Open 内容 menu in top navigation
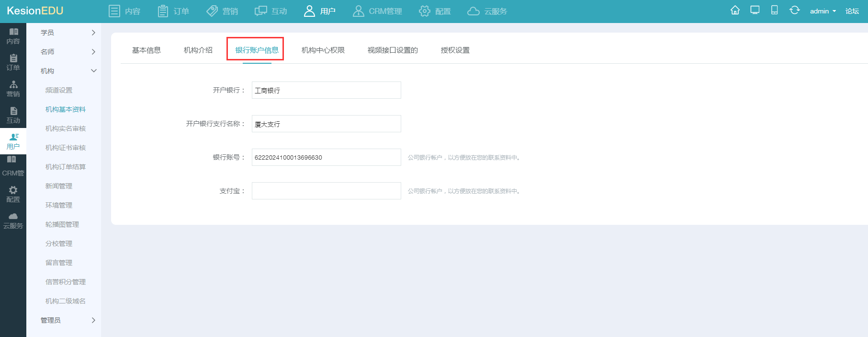 (124, 11)
